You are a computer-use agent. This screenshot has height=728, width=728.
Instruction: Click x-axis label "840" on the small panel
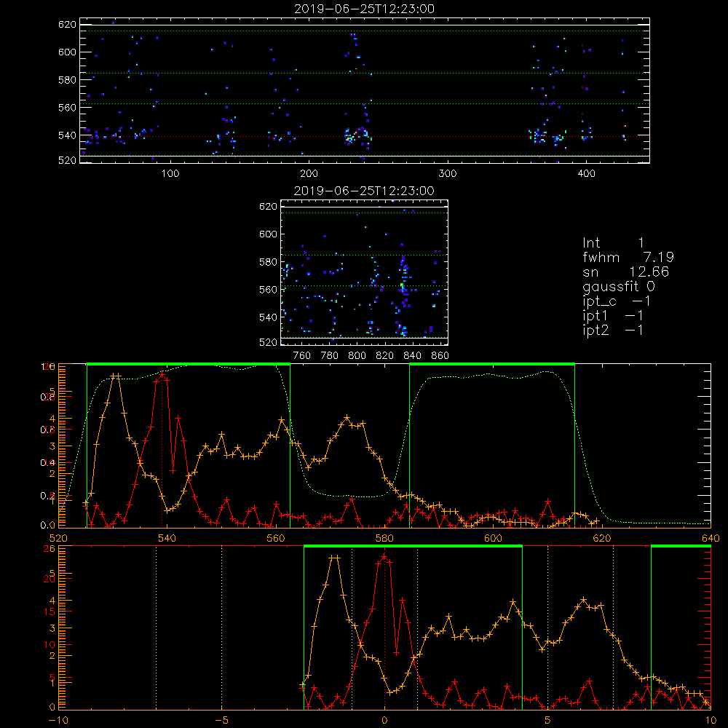[x=412, y=355]
